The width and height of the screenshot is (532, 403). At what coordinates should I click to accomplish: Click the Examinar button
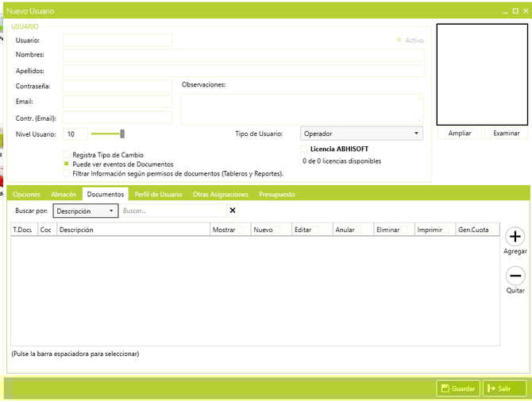coord(506,134)
